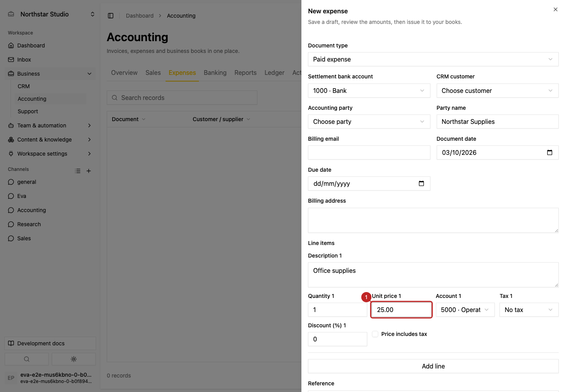Viewport: 565px width, 392px height.
Task: Open the Document date calendar picker icon
Action: coord(550,152)
